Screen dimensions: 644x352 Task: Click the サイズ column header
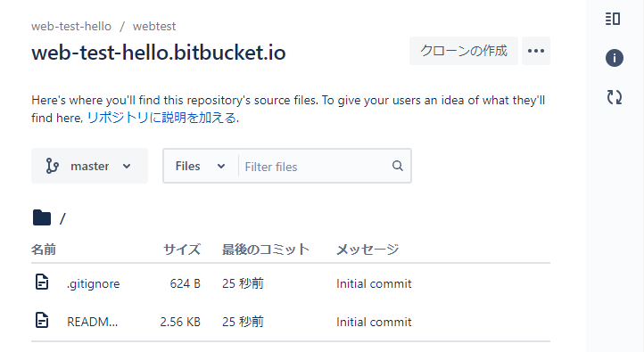[182, 250]
